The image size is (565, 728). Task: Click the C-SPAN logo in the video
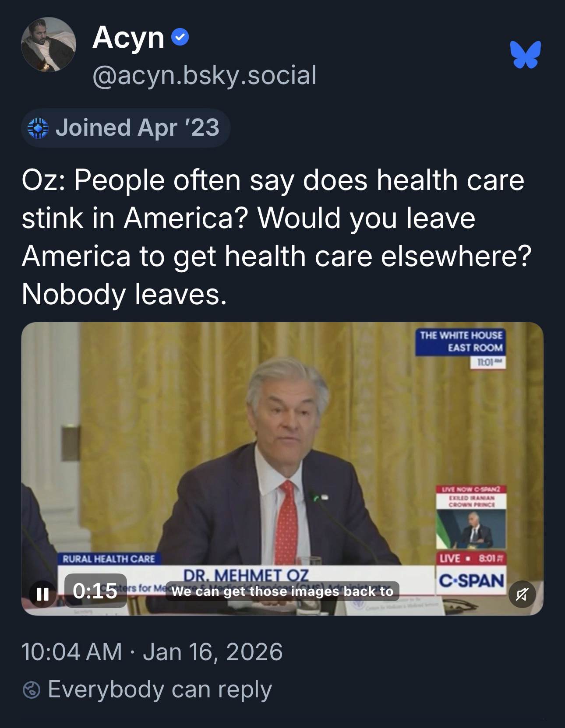471,580
